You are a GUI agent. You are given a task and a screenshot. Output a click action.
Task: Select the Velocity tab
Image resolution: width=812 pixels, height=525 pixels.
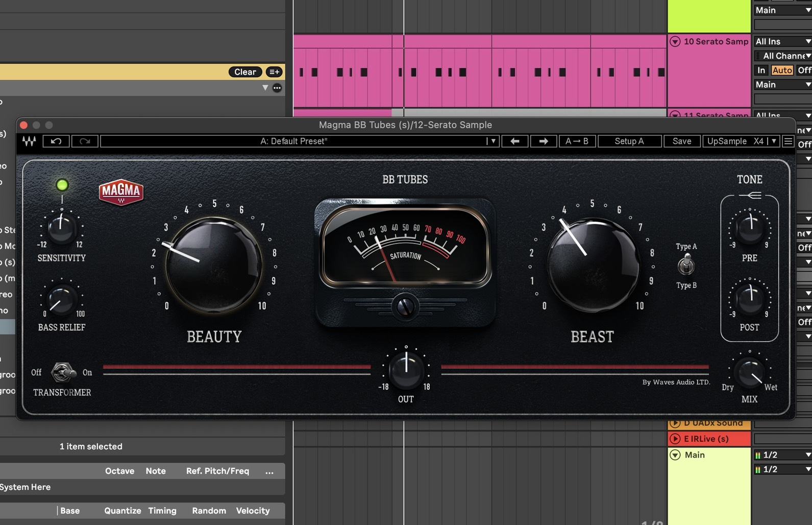pos(253,511)
